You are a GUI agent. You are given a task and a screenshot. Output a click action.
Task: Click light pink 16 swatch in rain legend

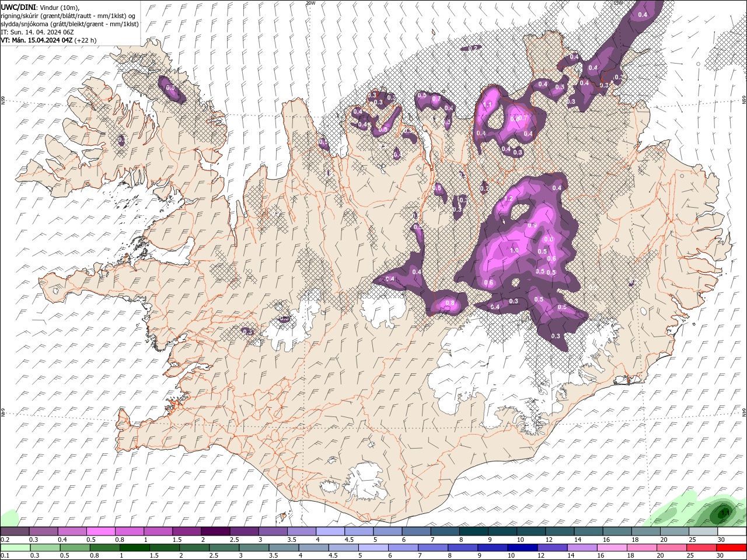tap(612, 548)
